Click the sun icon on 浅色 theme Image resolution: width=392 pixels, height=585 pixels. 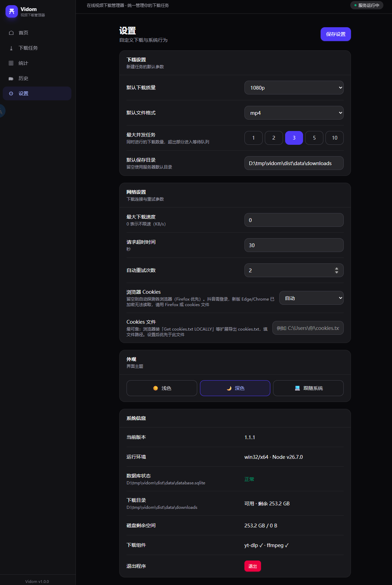155,388
